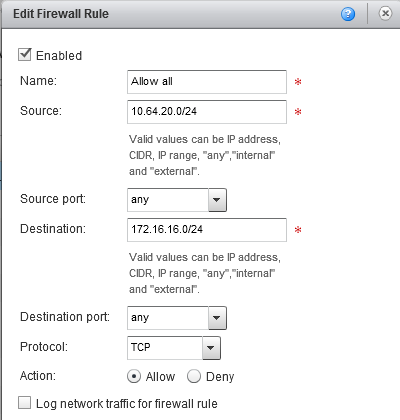Expand the Source port dropdown arrow
The image size is (400, 420).
coord(217,200)
